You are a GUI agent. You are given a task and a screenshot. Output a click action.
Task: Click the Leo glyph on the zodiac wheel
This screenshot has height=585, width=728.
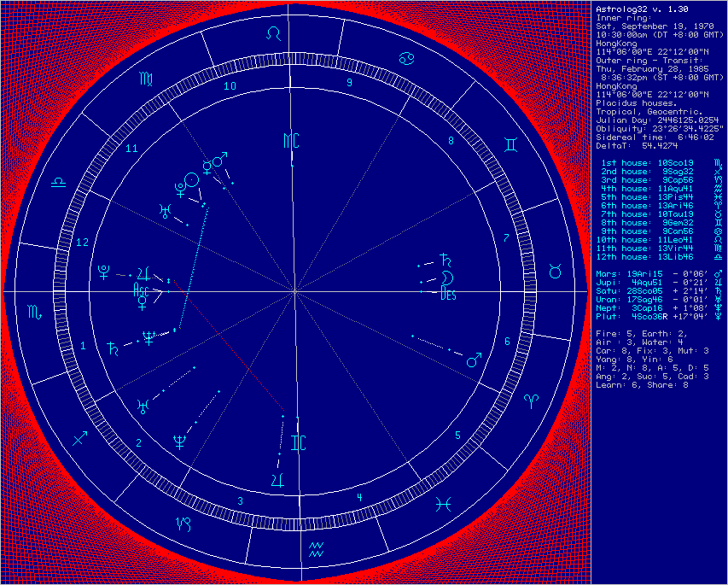click(273, 32)
